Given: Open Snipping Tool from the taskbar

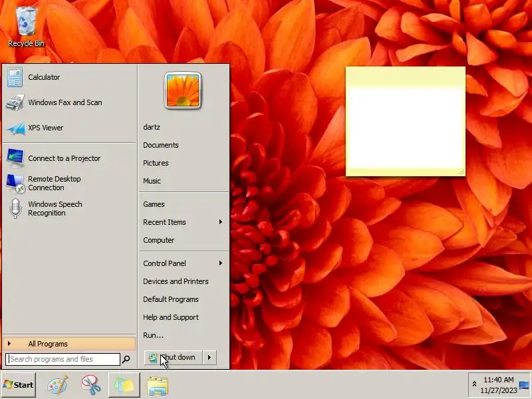Looking at the screenshot, I should coord(90,385).
